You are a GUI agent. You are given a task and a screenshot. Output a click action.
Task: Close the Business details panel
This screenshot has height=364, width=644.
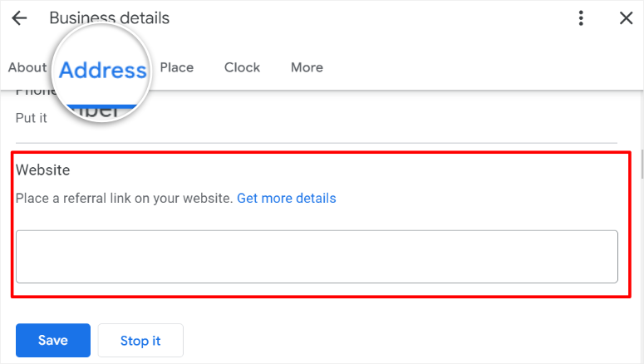pos(626,18)
